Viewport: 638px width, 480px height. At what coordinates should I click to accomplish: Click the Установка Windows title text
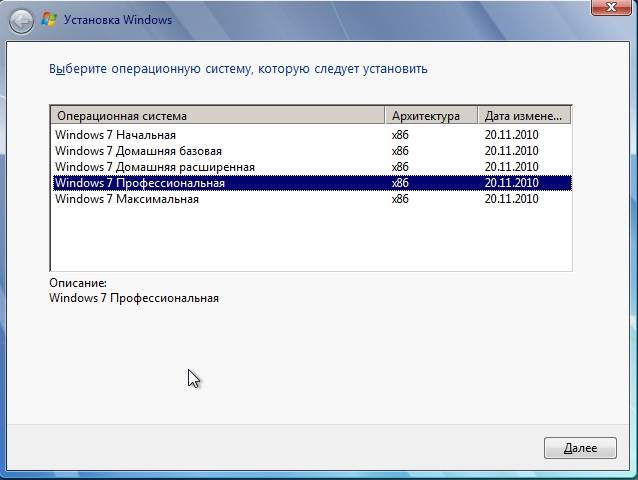[117, 20]
